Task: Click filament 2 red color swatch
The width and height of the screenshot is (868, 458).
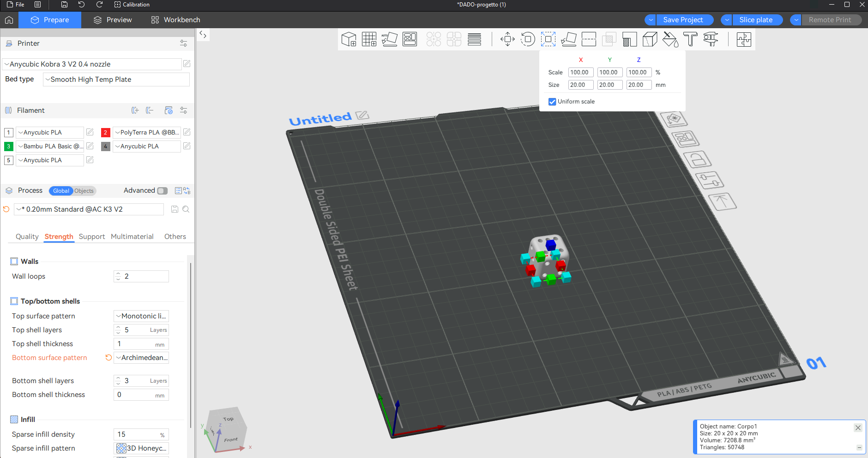Action: (106, 133)
